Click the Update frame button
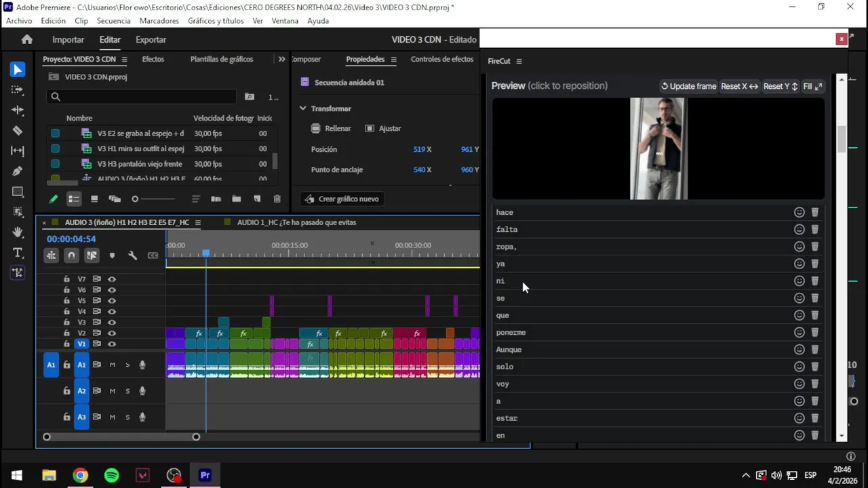This screenshot has width=868, height=488. [x=688, y=86]
